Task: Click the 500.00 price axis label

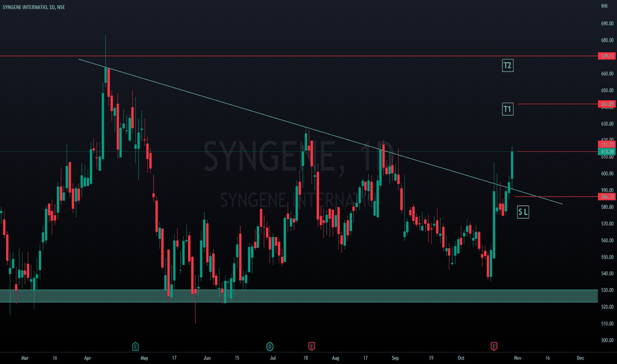Action: click(x=607, y=340)
